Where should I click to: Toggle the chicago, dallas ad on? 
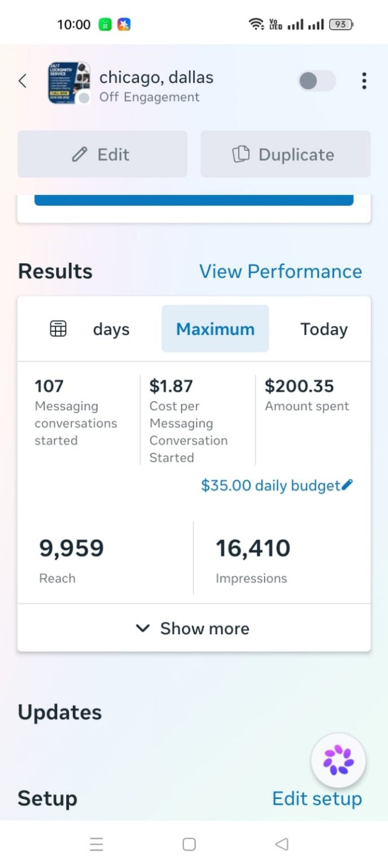317,81
